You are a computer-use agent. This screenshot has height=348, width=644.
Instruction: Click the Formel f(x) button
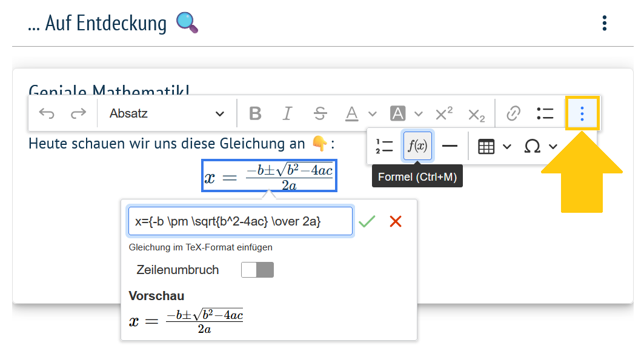[x=417, y=146]
